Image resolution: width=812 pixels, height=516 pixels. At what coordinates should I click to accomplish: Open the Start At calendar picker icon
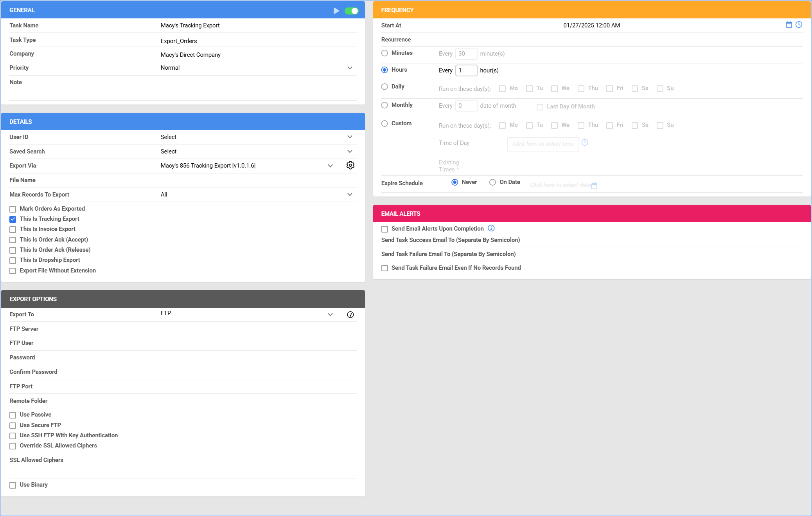(789, 25)
